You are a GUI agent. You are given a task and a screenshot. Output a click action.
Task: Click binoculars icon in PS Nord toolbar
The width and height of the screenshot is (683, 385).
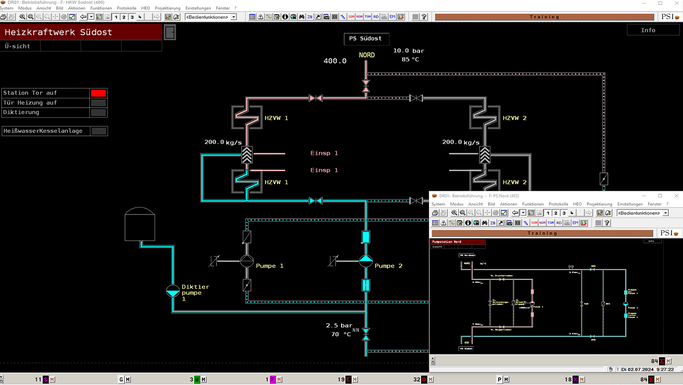click(484, 223)
